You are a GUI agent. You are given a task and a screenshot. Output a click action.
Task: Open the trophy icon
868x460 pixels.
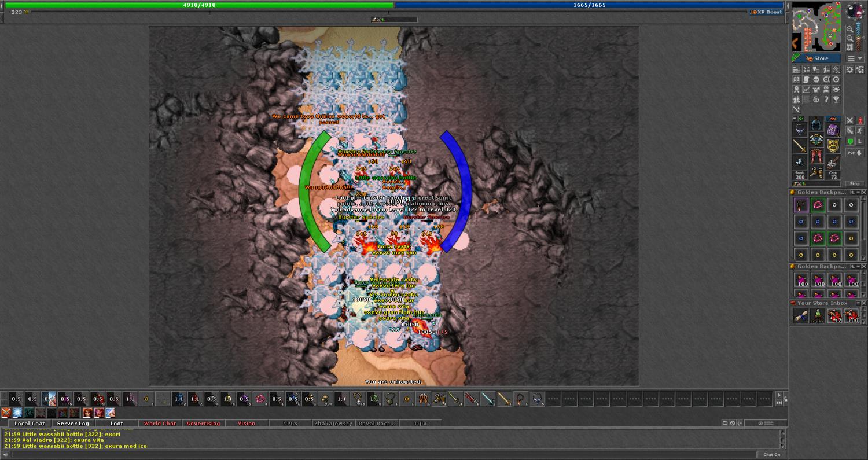836,99
